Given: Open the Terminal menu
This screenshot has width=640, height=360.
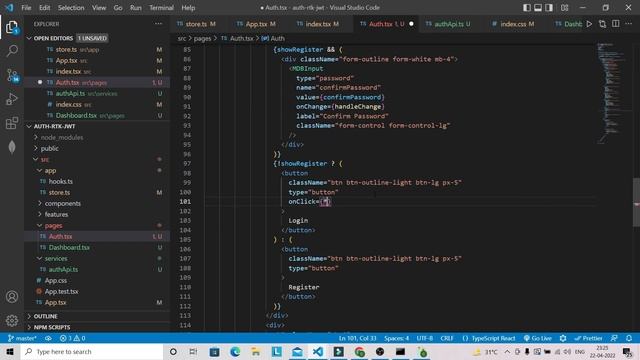Looking at the screenshot, I should (x=161, y=8).
